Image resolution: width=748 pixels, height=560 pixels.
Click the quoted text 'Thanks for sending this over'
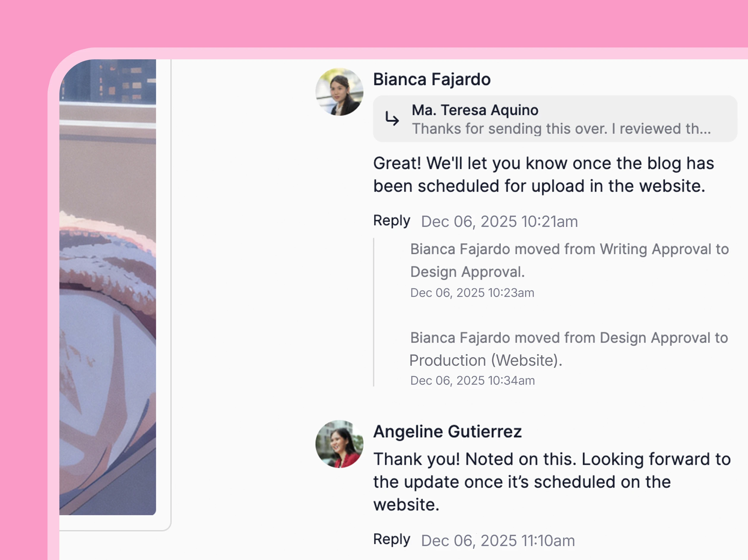[x=561, y=129]
